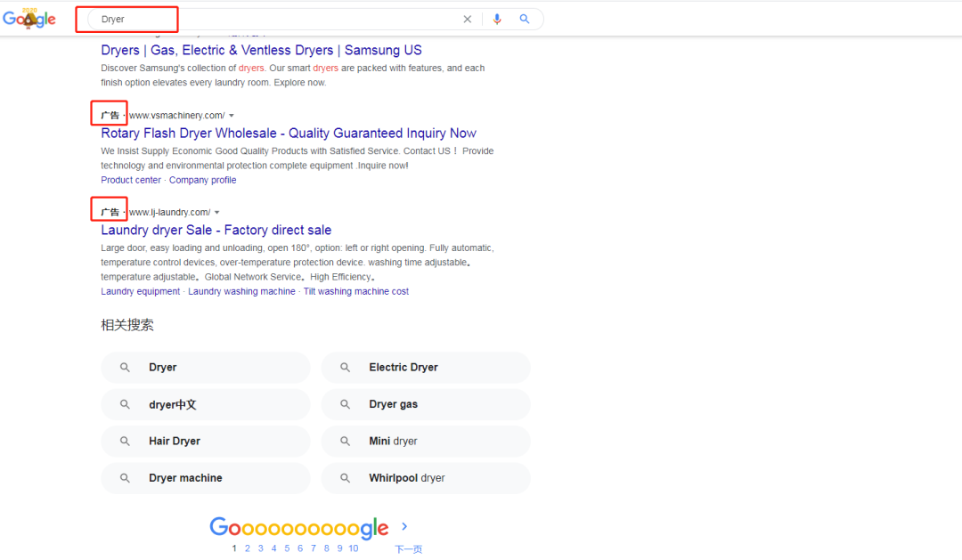The height and width of the screenshot is (560, 962).
Task: Open Laundry dryer Sale ad title
Action: pos(216,230)
